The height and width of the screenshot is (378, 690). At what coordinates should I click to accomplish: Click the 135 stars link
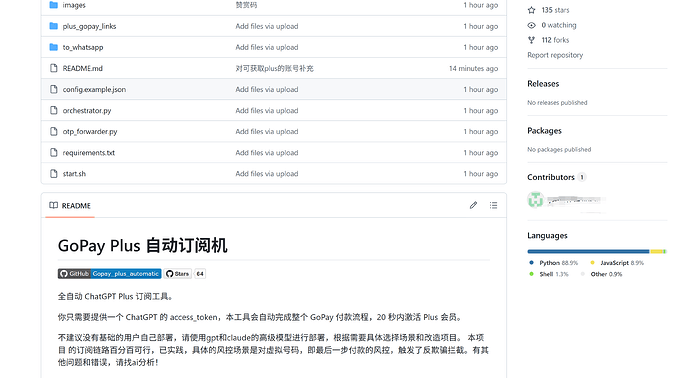coord(555,10)
